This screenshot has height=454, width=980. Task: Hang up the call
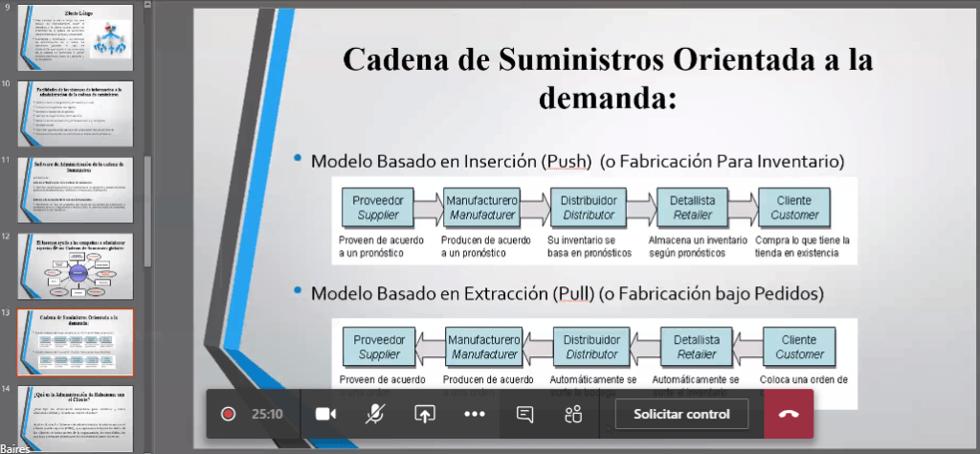[789, 414]
